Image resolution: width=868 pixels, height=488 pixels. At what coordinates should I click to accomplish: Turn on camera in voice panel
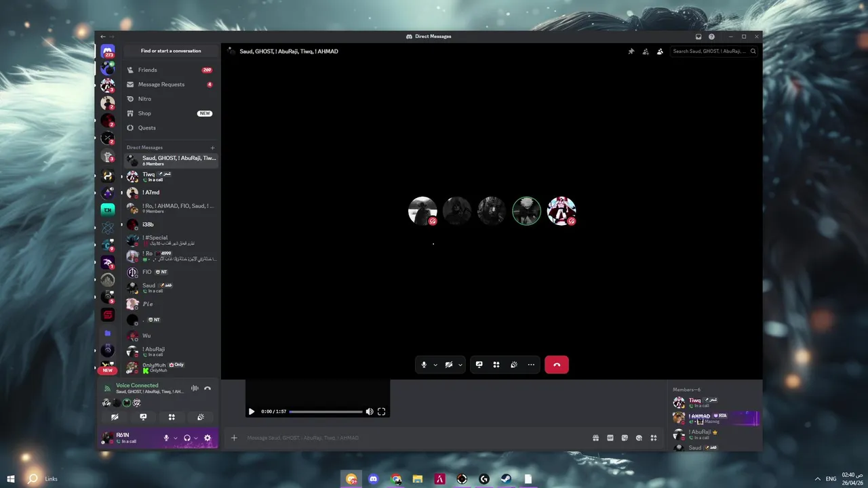tap(115, 418)
